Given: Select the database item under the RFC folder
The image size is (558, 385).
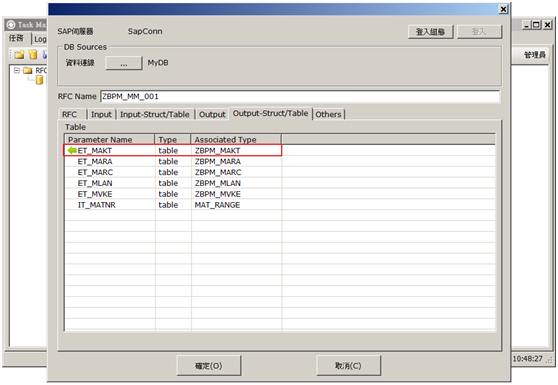Looking at the screenshot, I should tap(40, 80).
